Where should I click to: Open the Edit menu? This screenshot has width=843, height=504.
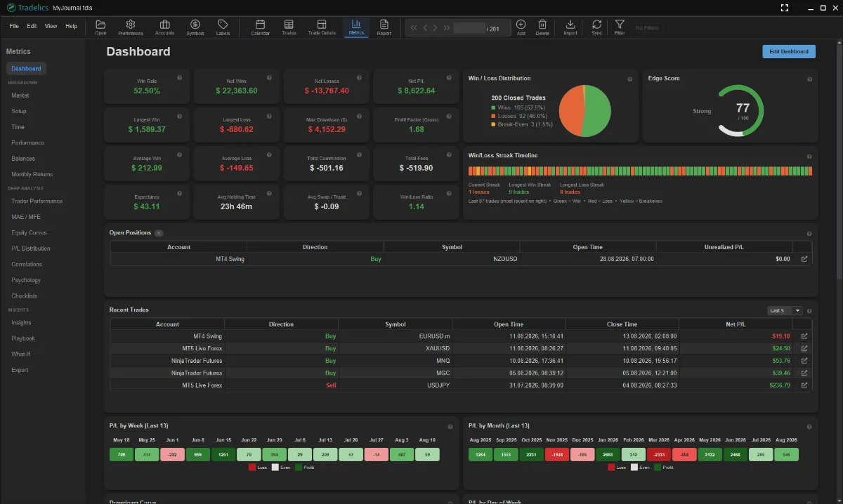32,26
